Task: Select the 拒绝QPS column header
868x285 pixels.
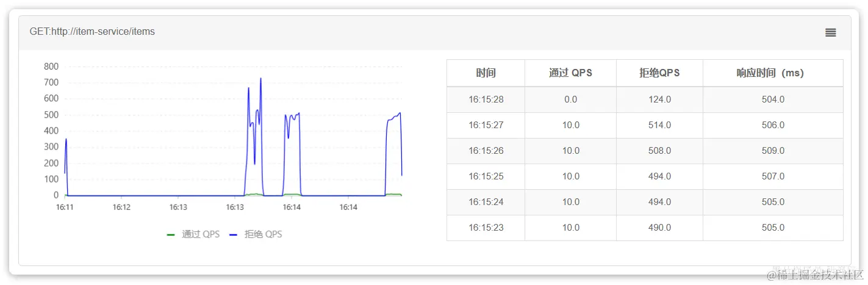Action: pyautogui.click(x=659, y=73)
